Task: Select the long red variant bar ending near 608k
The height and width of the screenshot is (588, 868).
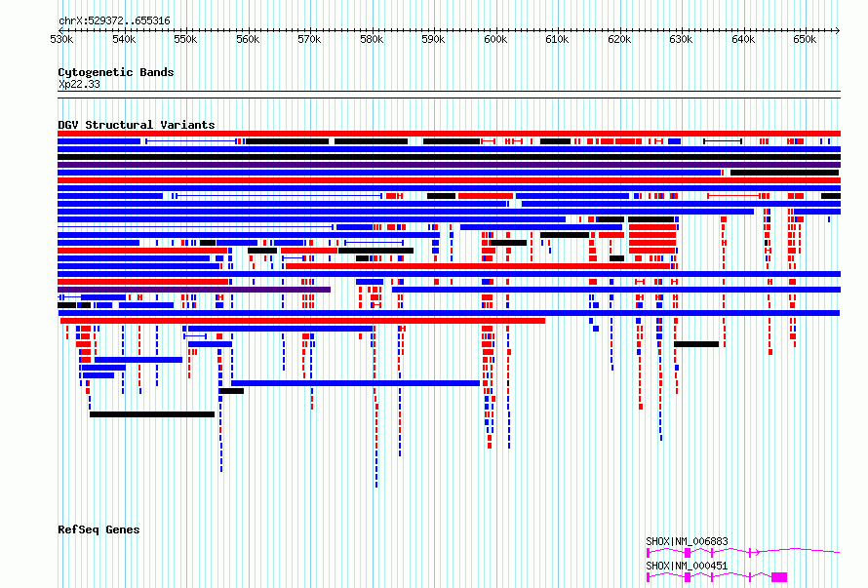Action: coord(302,321)
